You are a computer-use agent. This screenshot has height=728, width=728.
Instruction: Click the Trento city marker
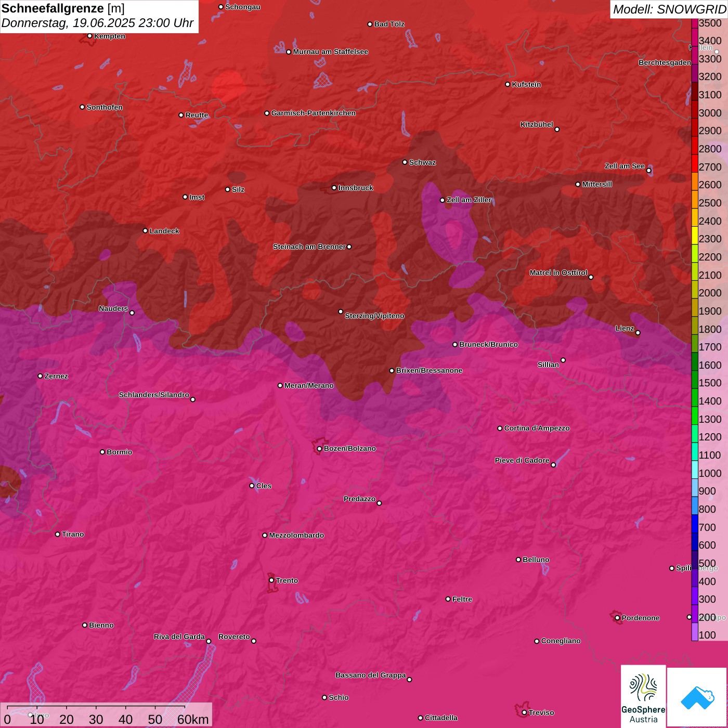point(271,580)
